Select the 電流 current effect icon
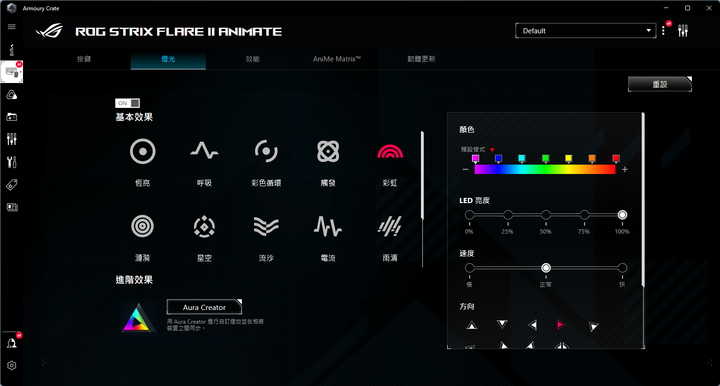Image resolution: width=720 pixels, height=386 pixels. pos(328,226)
